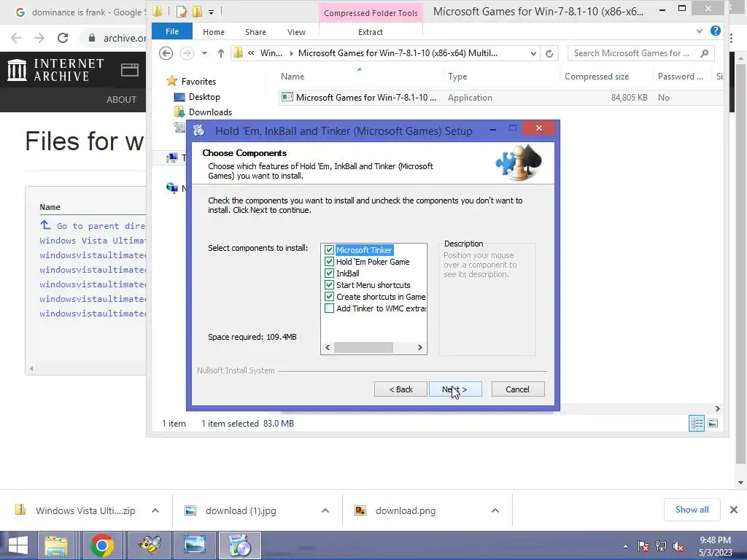Show hidden system tray icons
Viewport: 747px width, 560px height.
click(x=625, y=546)
